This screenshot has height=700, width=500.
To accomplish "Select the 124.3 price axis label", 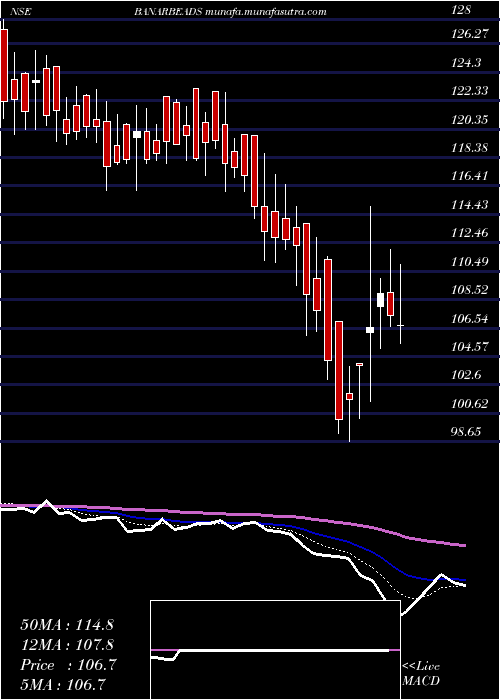I will tap(466, 62).
